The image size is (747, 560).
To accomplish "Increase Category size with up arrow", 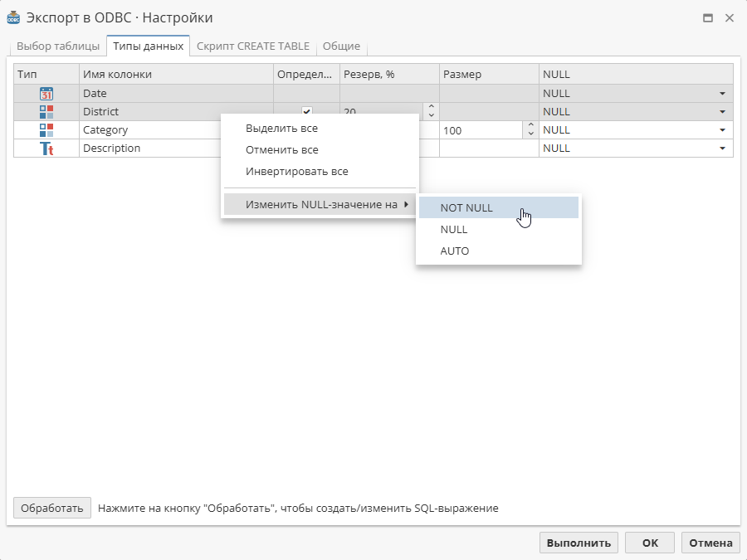I will click(530, 125).
